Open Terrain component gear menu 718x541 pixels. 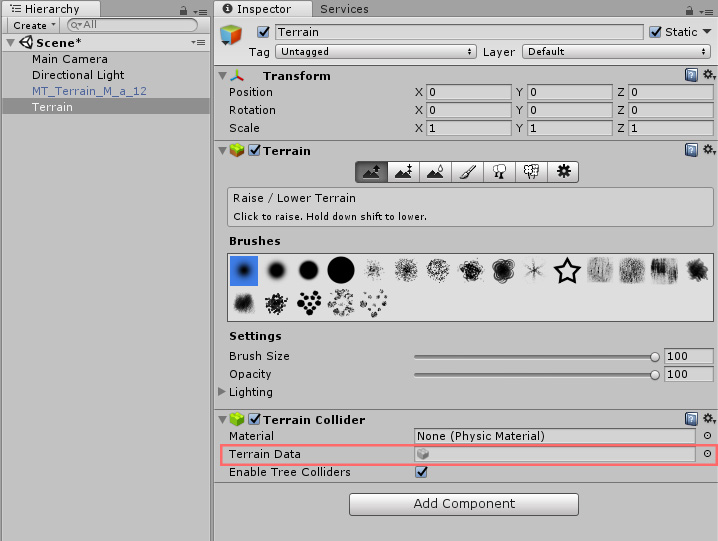tap(709, 149)
